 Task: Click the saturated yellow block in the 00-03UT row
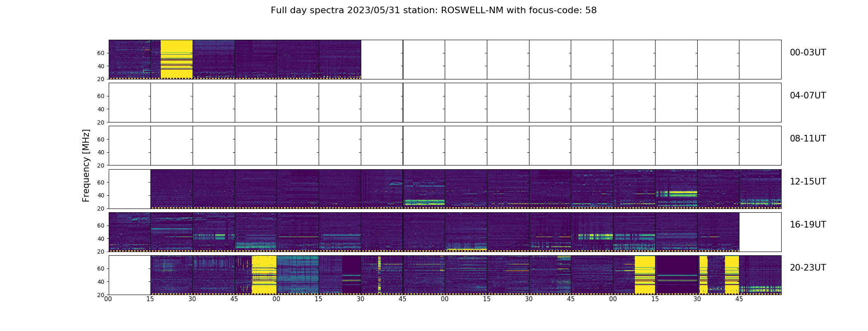coord(176,59)
